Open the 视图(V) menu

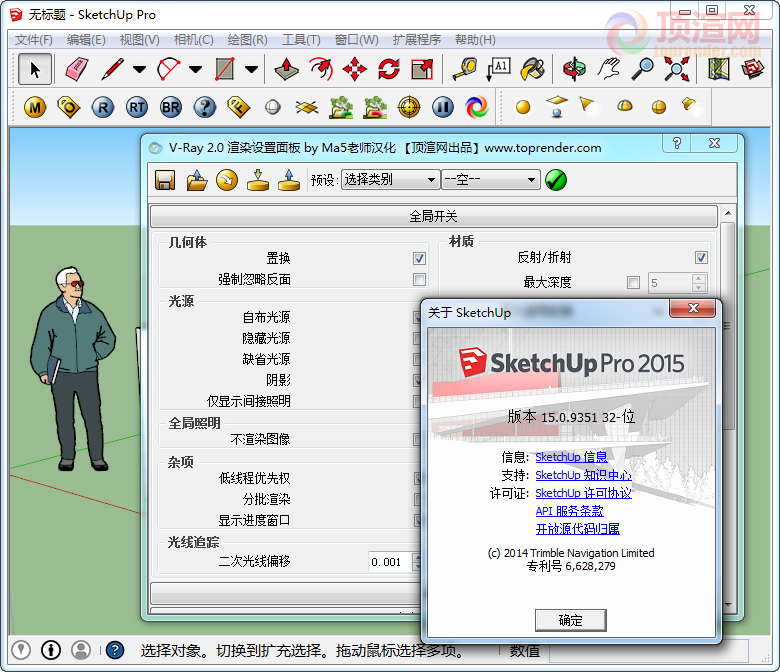coord(139,40)
